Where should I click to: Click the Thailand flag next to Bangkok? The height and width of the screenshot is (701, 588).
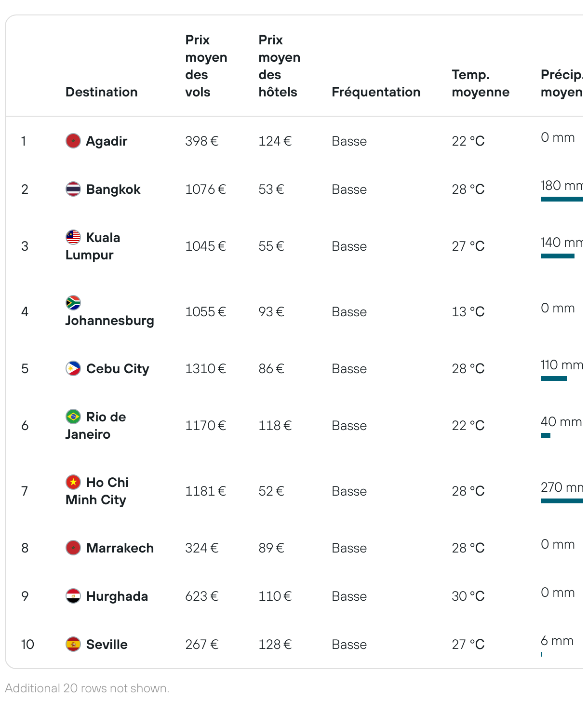point(73,189)
